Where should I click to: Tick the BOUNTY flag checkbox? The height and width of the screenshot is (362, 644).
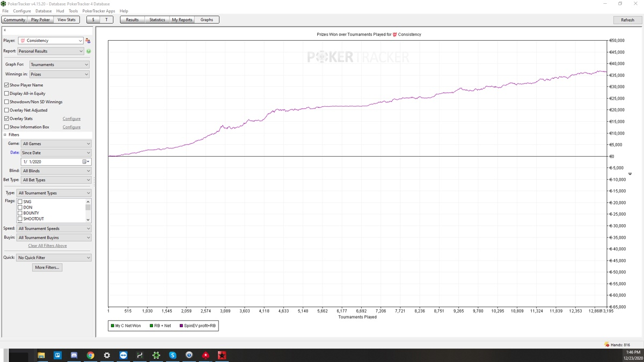click(20, 213)
